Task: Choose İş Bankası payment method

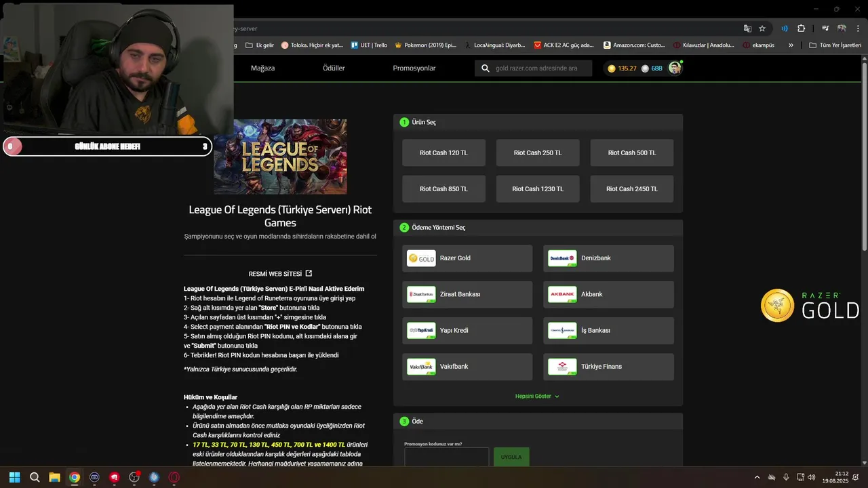Action: pos(608,331)
